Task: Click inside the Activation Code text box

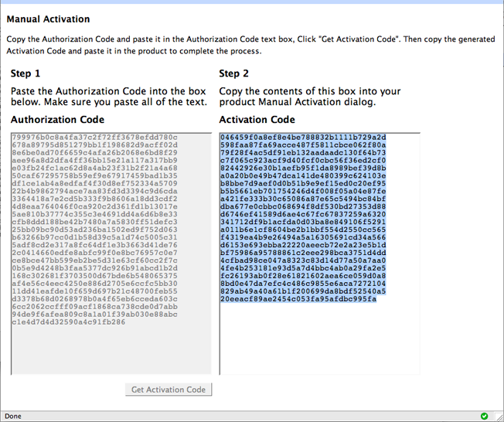Action: (319, 254)
